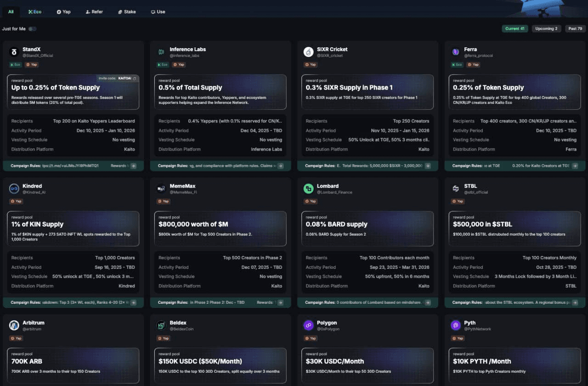Visit the @SIXR_cricket handle

330,56
